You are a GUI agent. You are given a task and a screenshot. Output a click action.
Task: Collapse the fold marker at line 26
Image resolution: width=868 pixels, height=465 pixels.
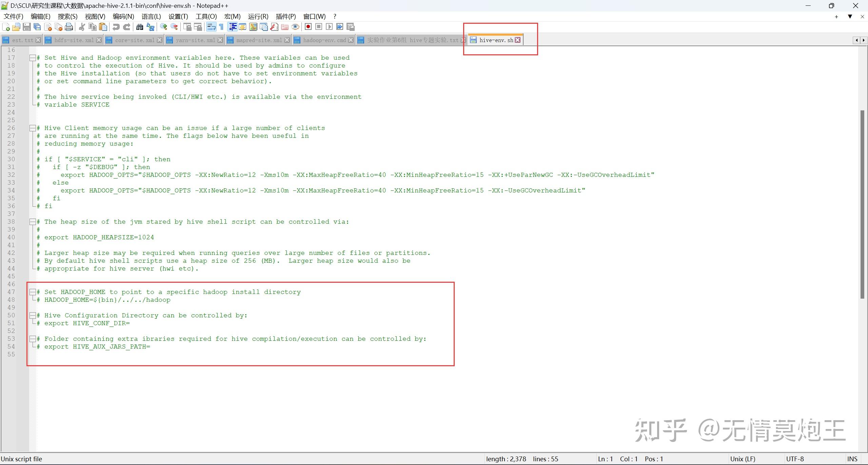[x=33, y=128]
